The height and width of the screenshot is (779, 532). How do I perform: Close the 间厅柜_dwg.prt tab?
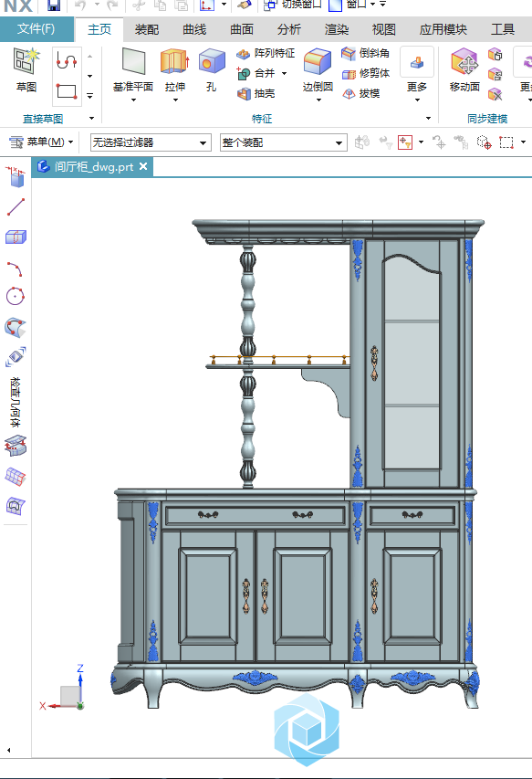point(143,166)
